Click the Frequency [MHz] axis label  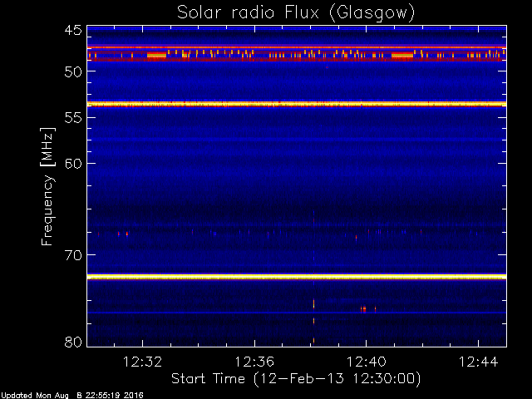coord(47,186)
